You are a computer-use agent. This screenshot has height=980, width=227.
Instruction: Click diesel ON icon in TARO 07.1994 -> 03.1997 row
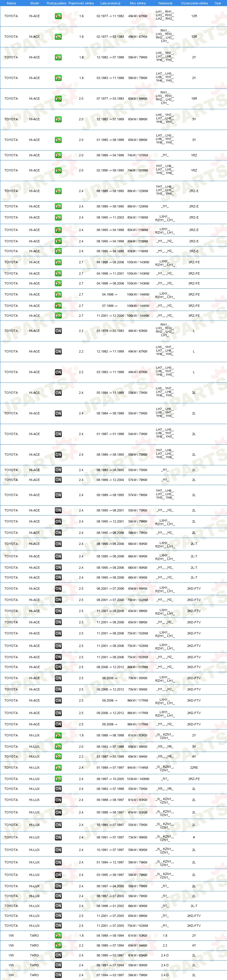[58, 975]
